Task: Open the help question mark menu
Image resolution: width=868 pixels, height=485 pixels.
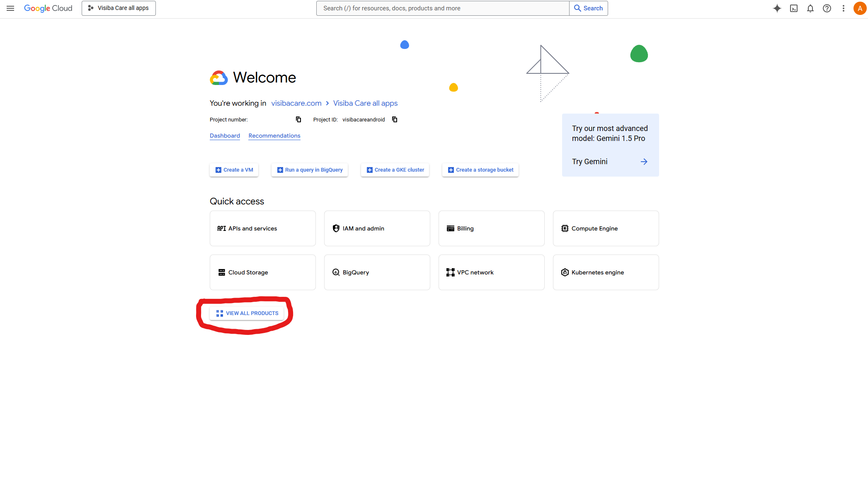Action: [827, 8]
